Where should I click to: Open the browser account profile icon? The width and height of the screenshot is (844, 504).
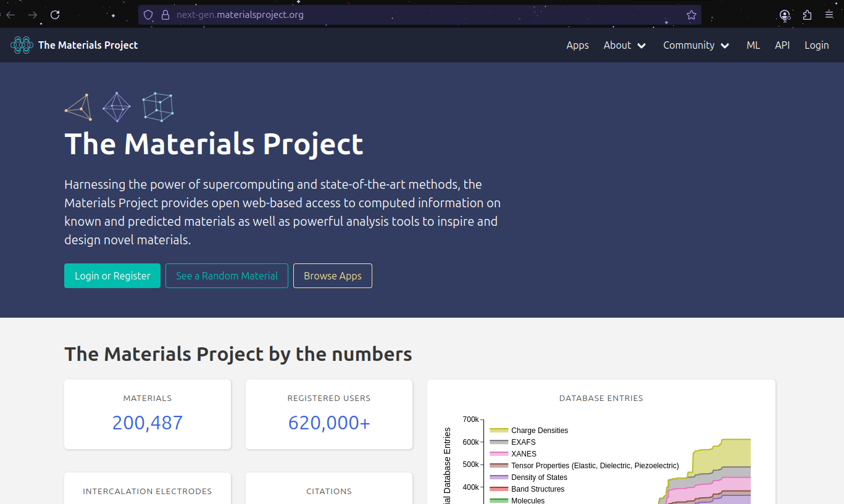click(x=785, y=15)
